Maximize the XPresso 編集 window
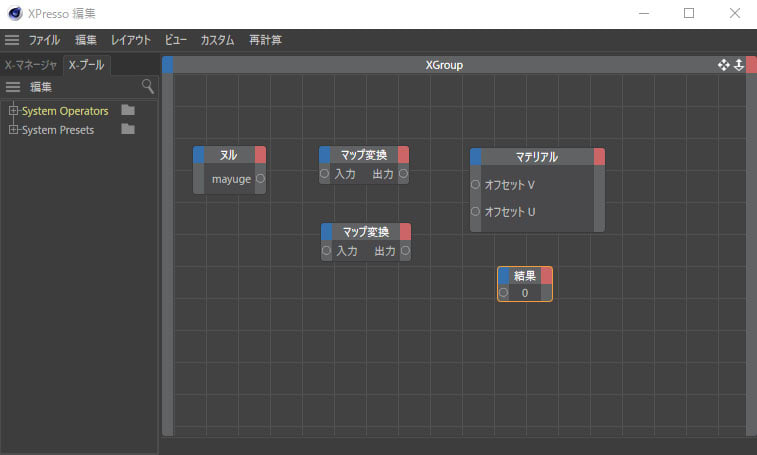757x455 pixels. click(689, 13)
